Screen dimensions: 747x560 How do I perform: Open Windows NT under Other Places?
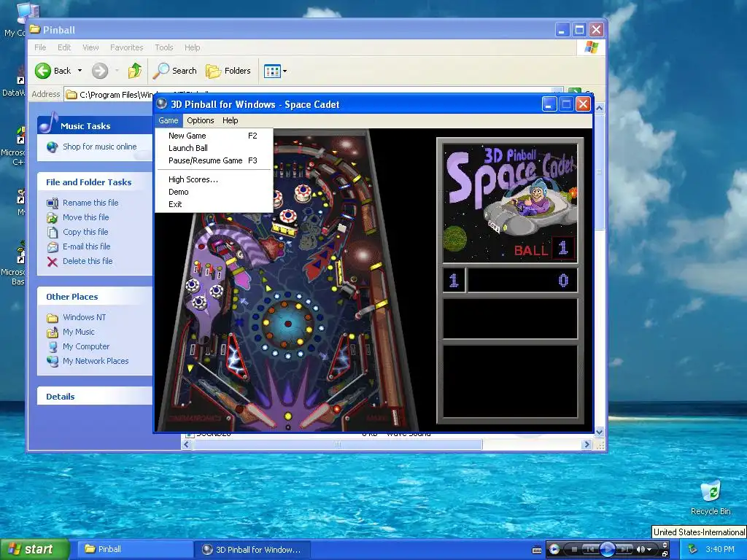coord(85,318)
